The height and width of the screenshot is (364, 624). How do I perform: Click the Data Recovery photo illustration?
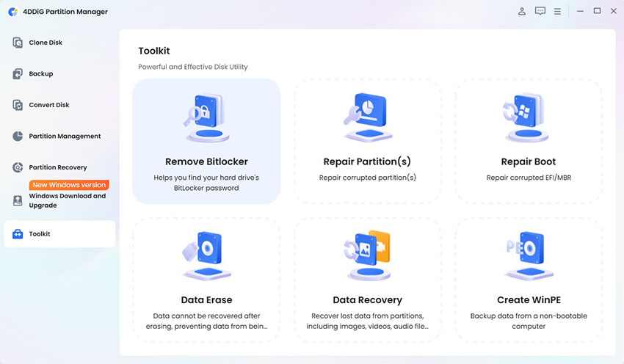[x=368, y=255]
